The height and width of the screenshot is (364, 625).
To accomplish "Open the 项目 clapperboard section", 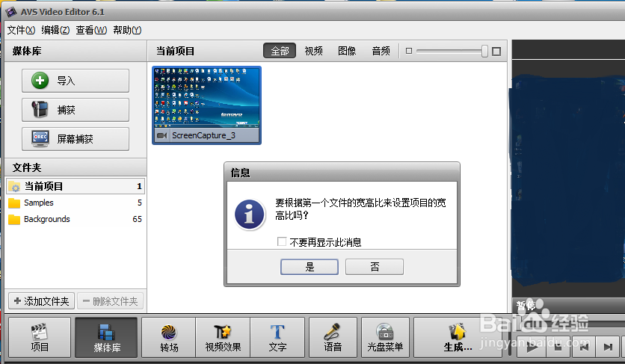I will point(40,337).
